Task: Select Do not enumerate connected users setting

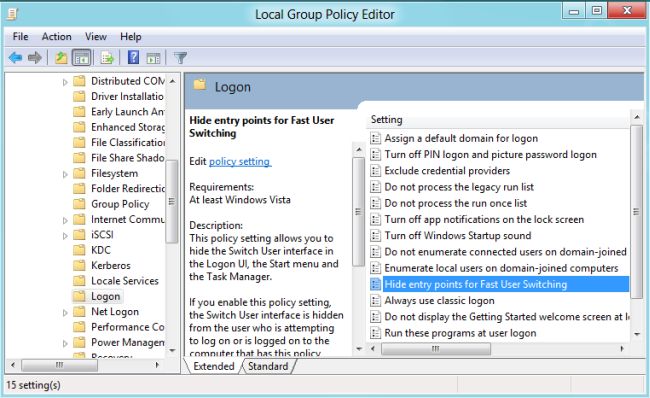Action: [505, 252]
